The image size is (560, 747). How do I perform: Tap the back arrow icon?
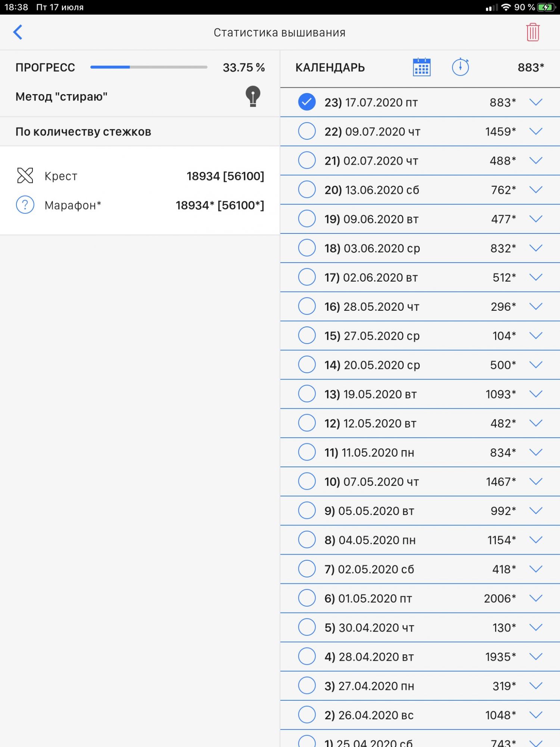(18, 32)
